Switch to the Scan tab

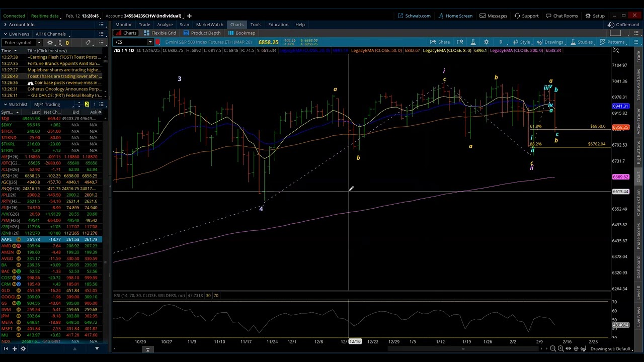pyautogui.click(x=184, y=25)
